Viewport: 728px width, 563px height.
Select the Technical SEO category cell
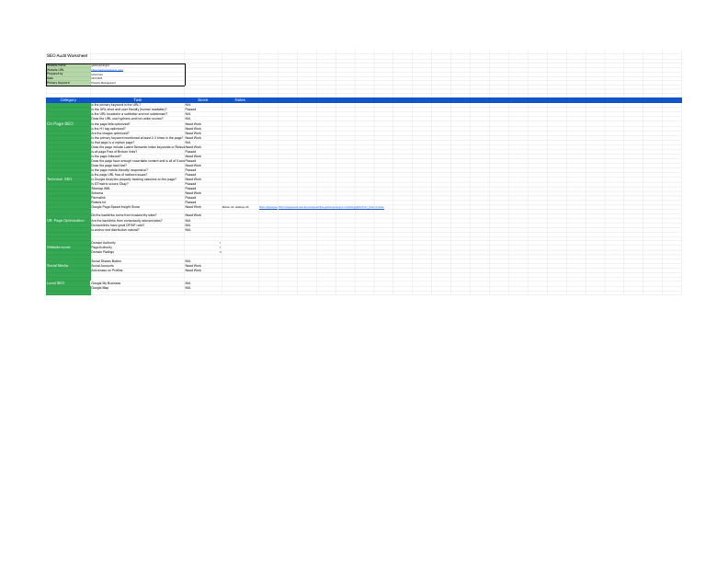pos(68,178)
